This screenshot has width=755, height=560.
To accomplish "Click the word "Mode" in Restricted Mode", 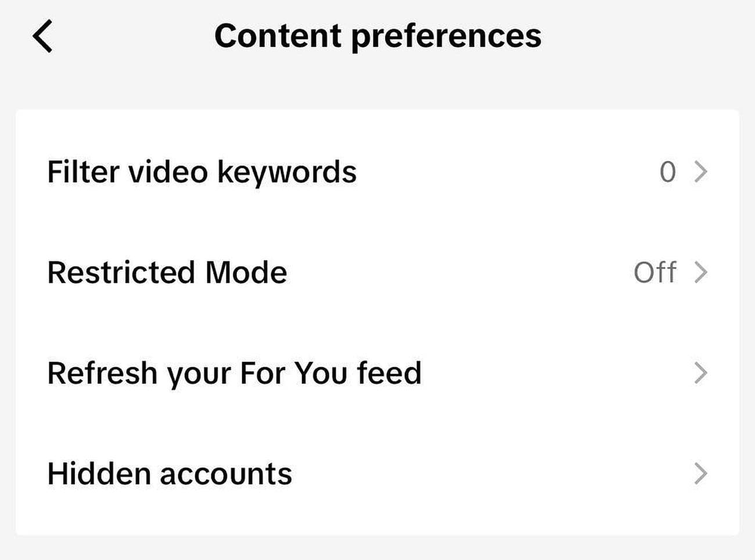I will (x=246, y=272).
